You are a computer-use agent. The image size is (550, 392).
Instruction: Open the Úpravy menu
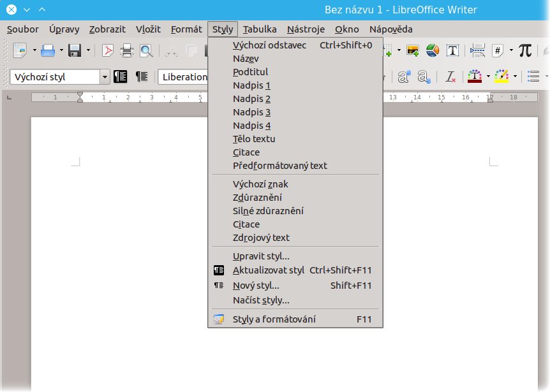click(64, 29)
